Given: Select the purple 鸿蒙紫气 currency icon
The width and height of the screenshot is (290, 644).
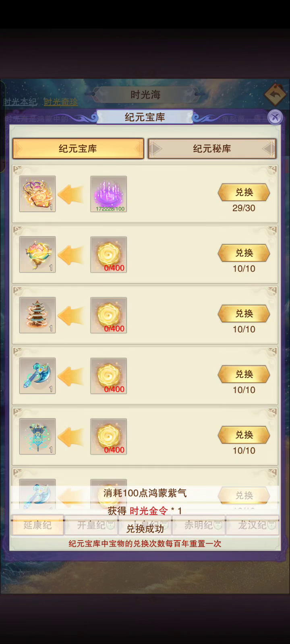Looking at the screenshot, I should (x=109, y=194).
